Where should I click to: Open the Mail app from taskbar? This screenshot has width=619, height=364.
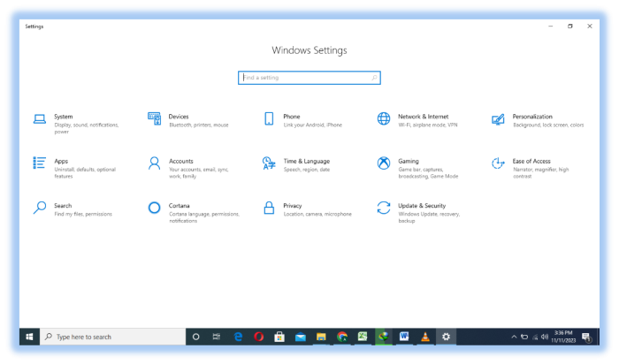click(x=301, y=337)
